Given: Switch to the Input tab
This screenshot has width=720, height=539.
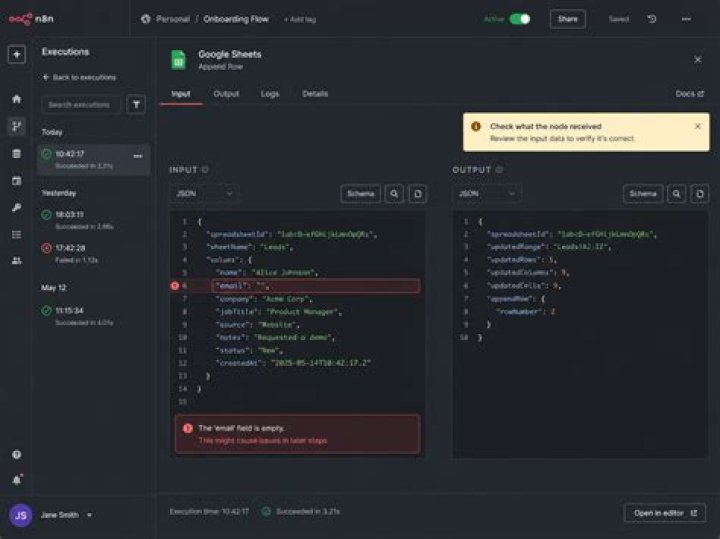Looking at the screenshot, I should 181,94.
